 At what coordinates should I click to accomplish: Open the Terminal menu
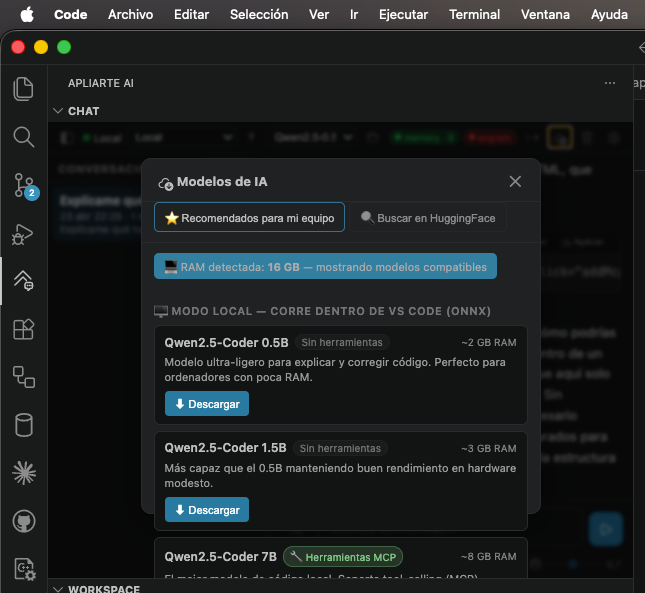tap(474, 14)
